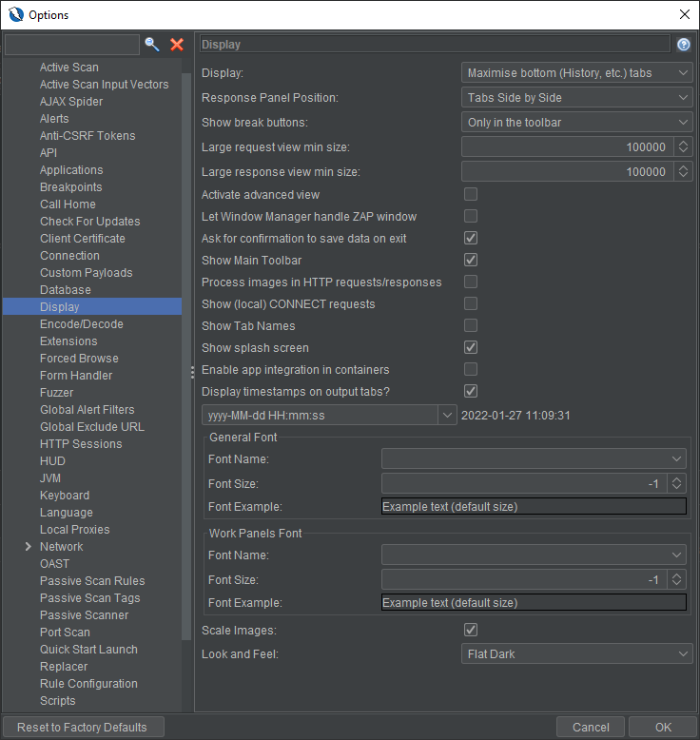
Task: Click the options search input field
Action: 71,45
